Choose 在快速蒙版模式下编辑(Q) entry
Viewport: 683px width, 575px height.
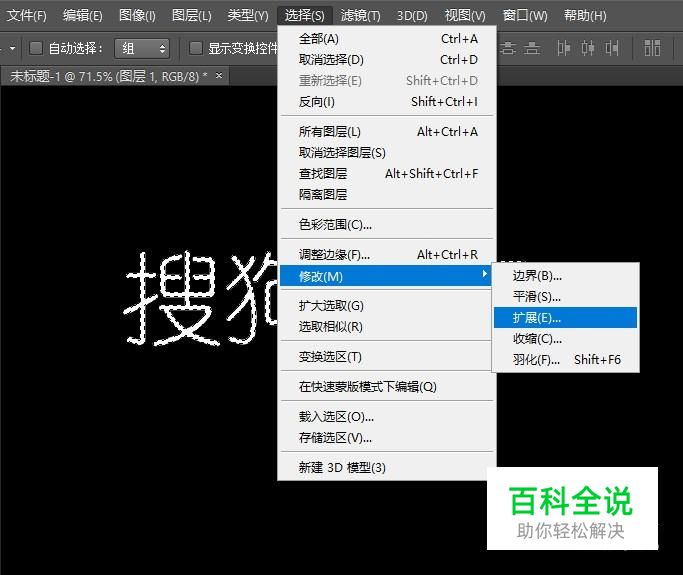pos(387,386)
